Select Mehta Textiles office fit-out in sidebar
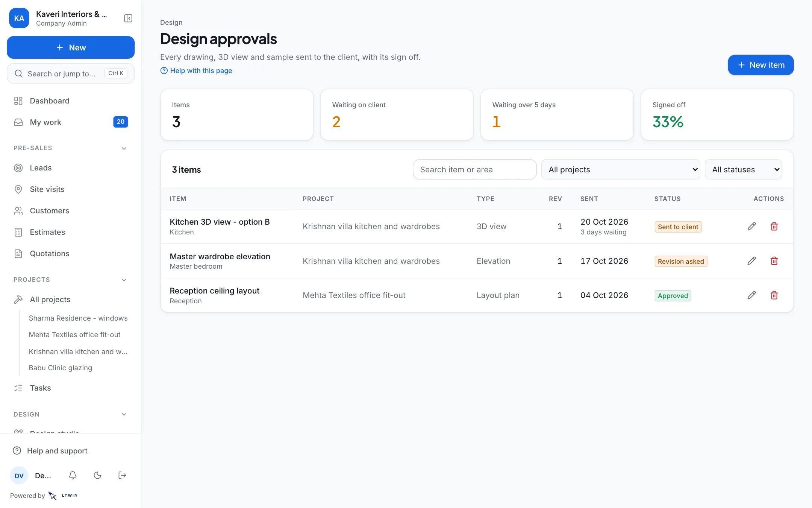This screenshot has height=508, width=812. tap(74, 335)
